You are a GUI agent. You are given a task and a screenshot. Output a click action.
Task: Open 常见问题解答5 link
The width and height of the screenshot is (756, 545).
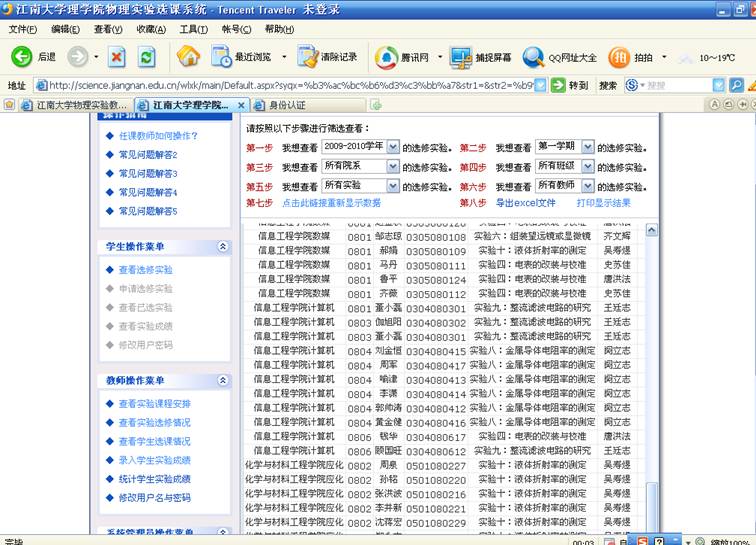pos(148,211)
